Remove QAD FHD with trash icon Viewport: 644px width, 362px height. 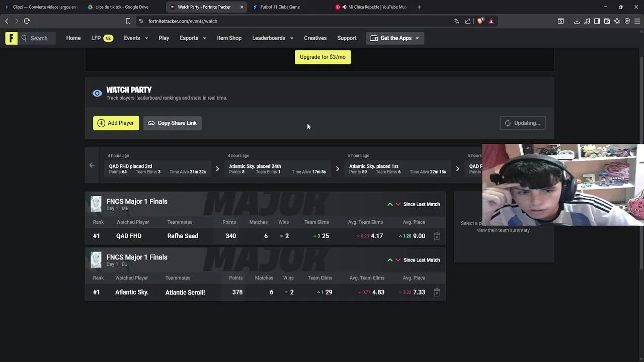coord(437,236)
